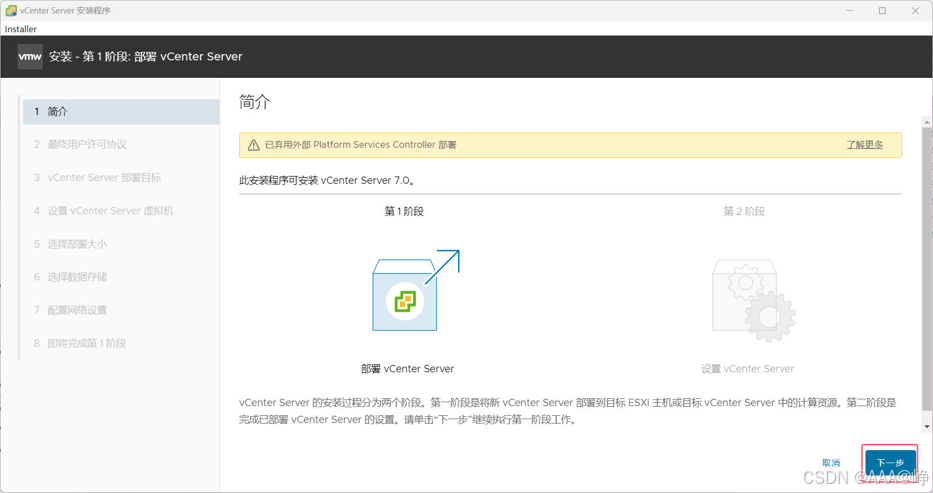Click the 取消 button

(x=831, y=463)
